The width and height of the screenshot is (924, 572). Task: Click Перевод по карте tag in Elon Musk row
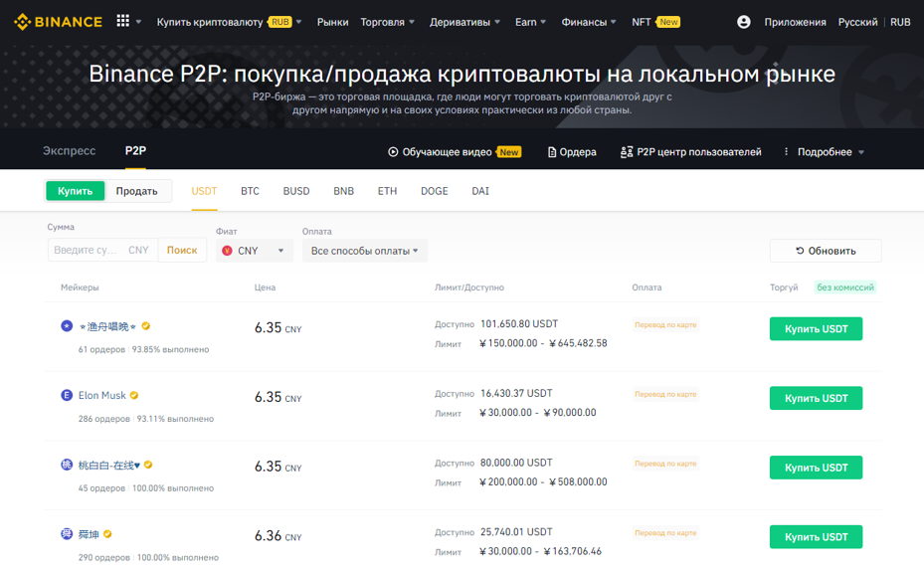[665, 394]
